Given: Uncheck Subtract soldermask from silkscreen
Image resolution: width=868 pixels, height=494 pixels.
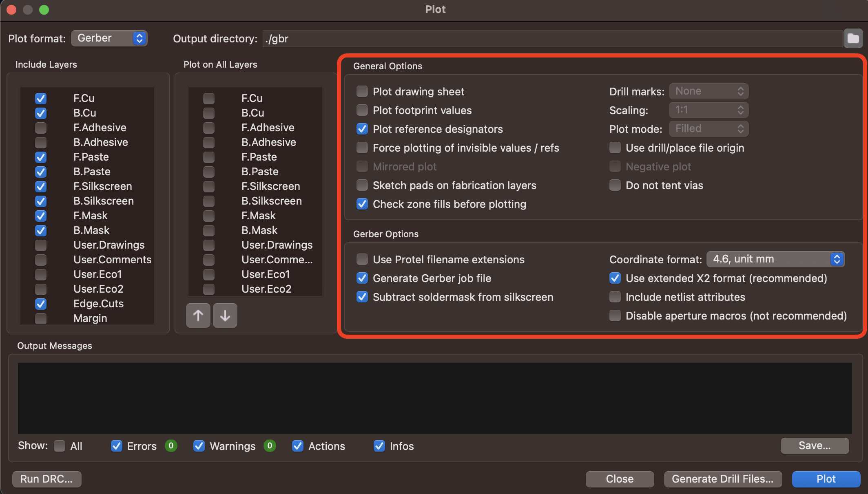Looking at the screenshot, I should tap(362, 297).
